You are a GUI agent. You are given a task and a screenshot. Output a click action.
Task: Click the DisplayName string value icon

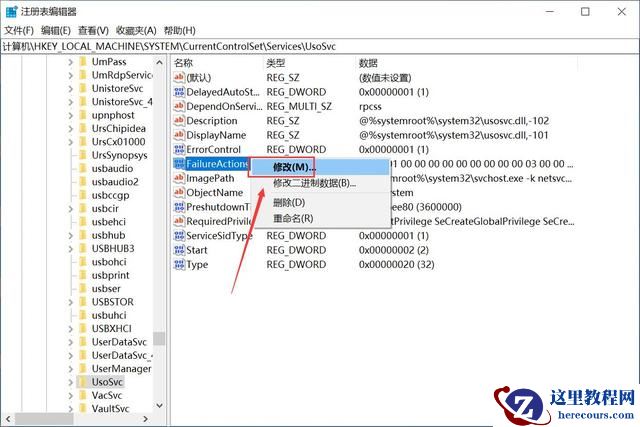point(179,135)
